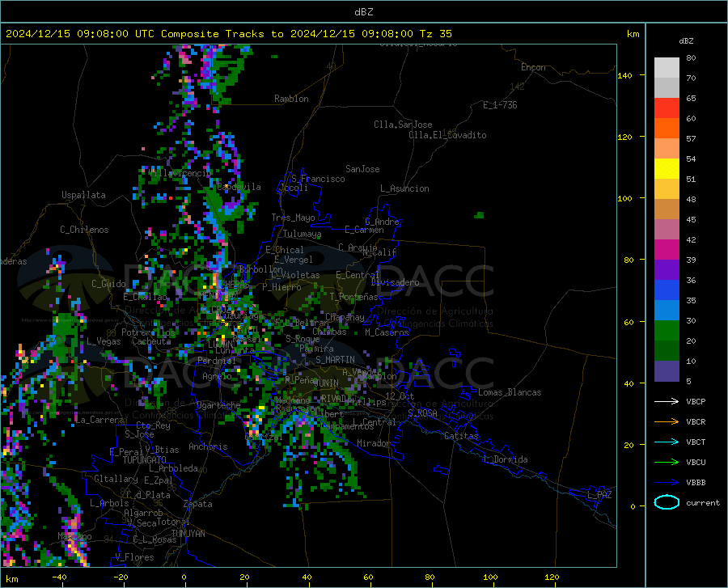The image size is (728, 588).
Task: Click the 'Uspallata' map label
Action: click(83, 195)
